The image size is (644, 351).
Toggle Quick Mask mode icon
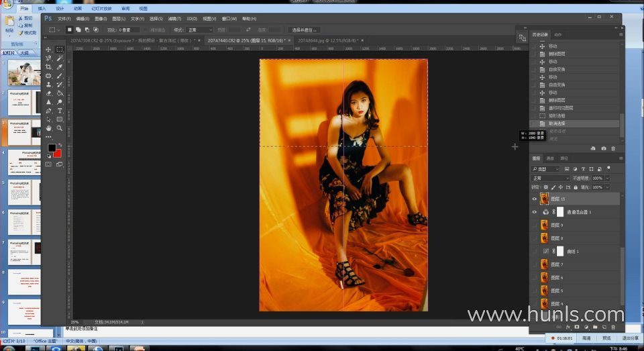point(48,164)
